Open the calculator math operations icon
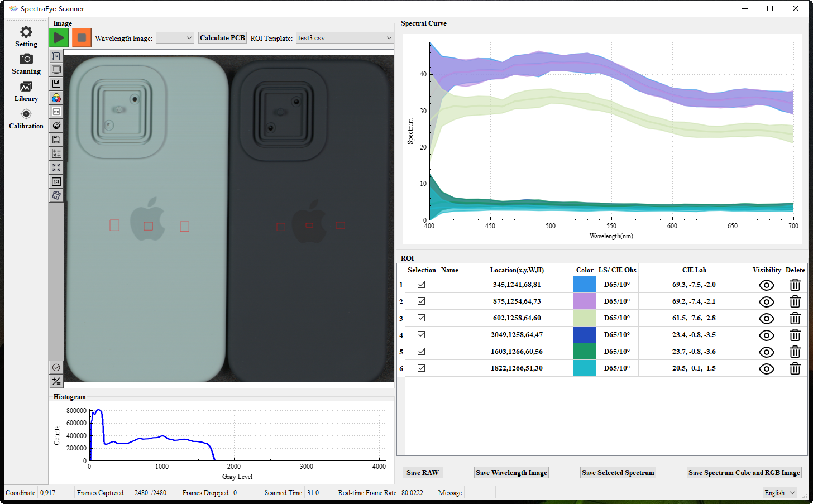Screen dimensions: 813x504 (56, 153)
